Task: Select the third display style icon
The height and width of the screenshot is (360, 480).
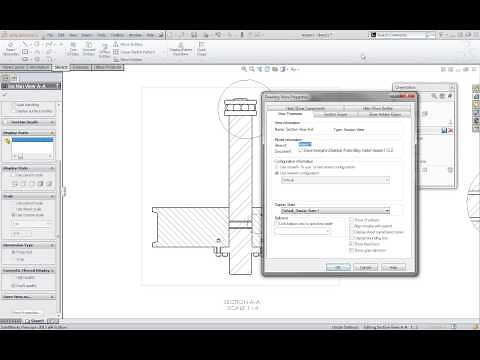Action: pyautogui.click(x=32, y=184)
